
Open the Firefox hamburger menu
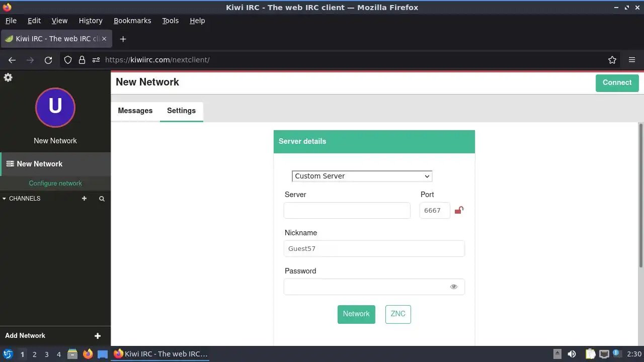point(632,60)
